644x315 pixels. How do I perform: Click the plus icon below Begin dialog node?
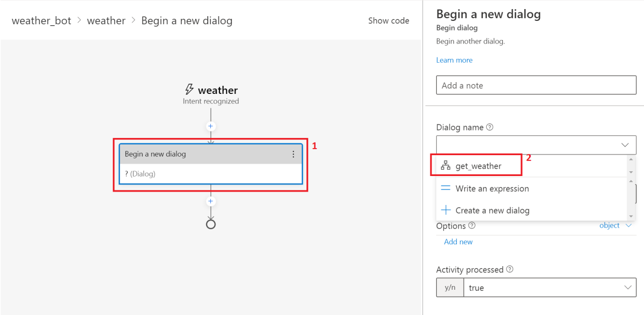click(x=211, y=201)
